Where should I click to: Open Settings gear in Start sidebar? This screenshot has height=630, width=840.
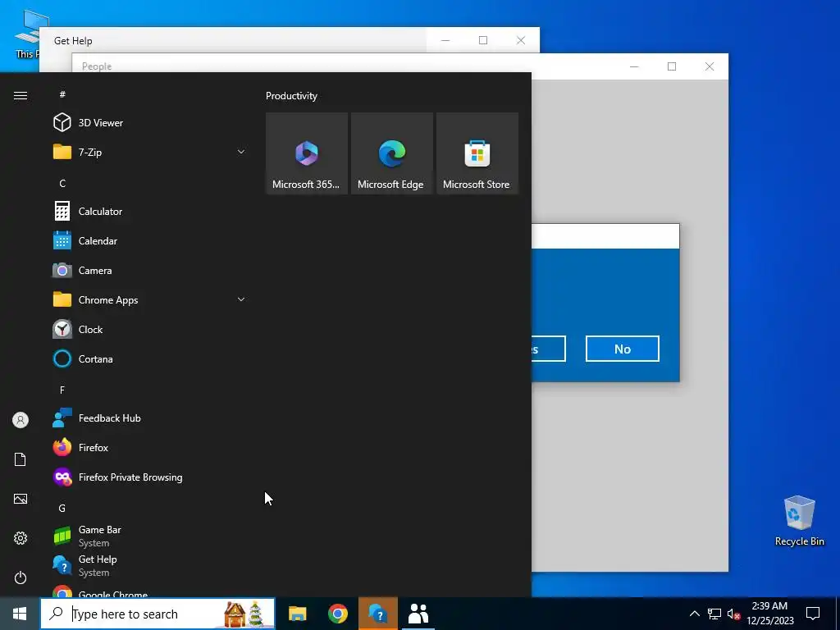pos(21,538)
